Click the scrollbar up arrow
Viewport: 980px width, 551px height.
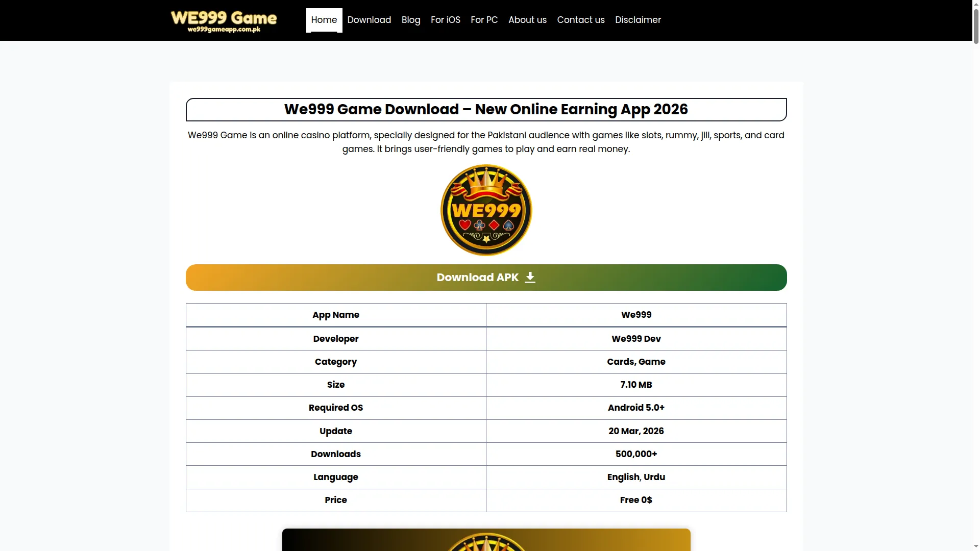[976, 4]
